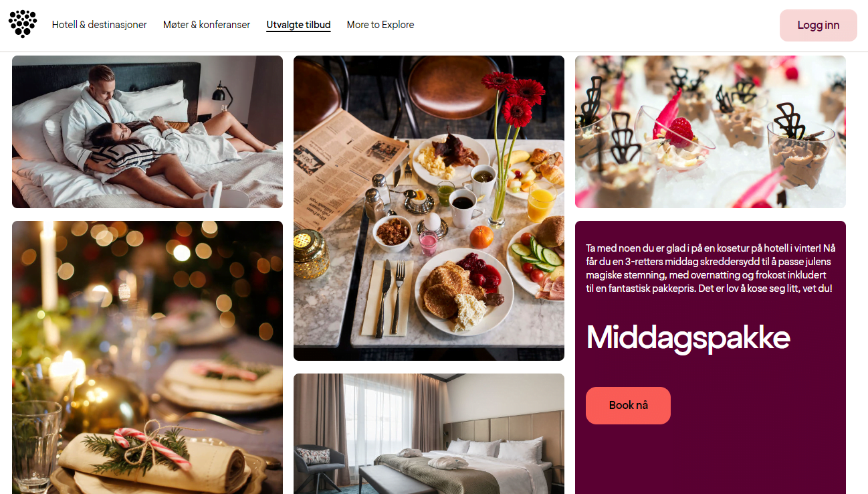868x494 pixels.
Task: Open the chocolate dessert cups photo
Action: 710,132
